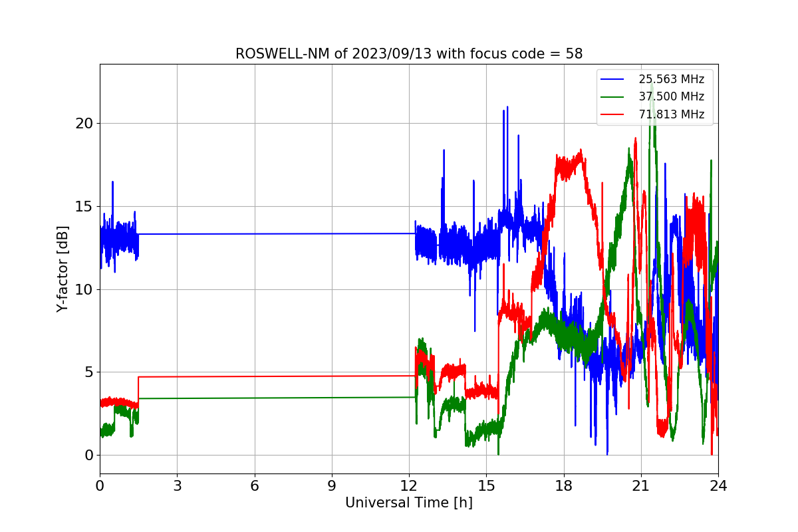Click x-axis tick label 9
Viewport: 798px width, 532px height.
tap(332, 486)
